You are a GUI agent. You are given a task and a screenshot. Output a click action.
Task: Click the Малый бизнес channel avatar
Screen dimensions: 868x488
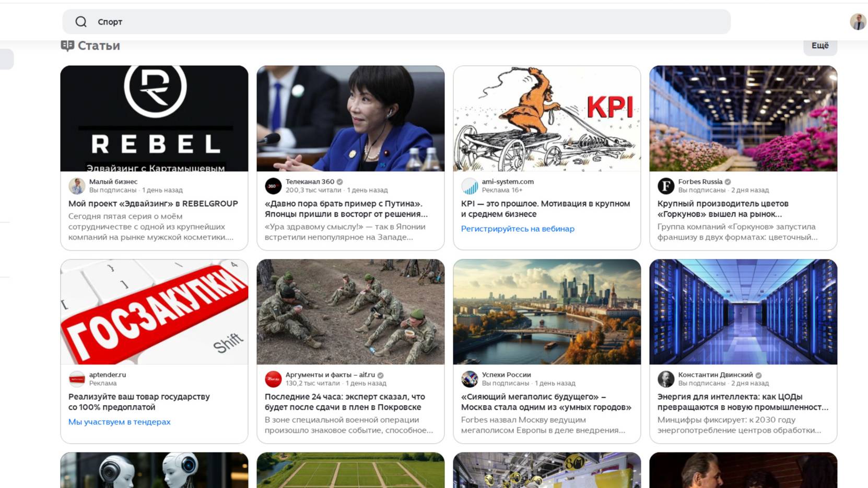76,186
